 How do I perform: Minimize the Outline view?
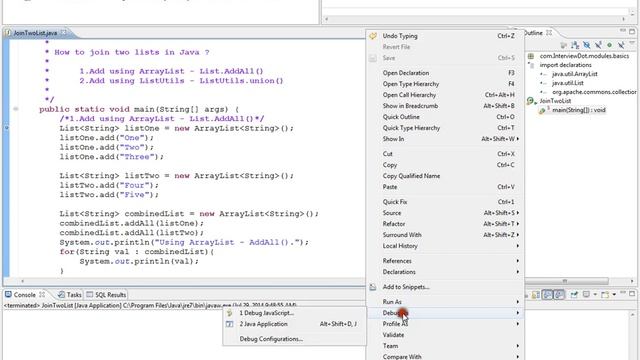tap(622, 31)
